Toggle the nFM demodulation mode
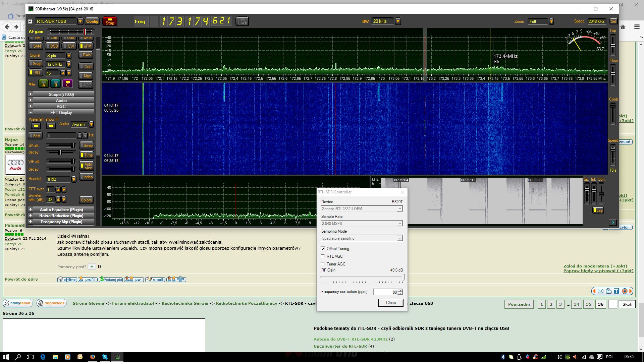Viewport: 644px width, 362px height. pyautogui.click(x=86, y=46)
